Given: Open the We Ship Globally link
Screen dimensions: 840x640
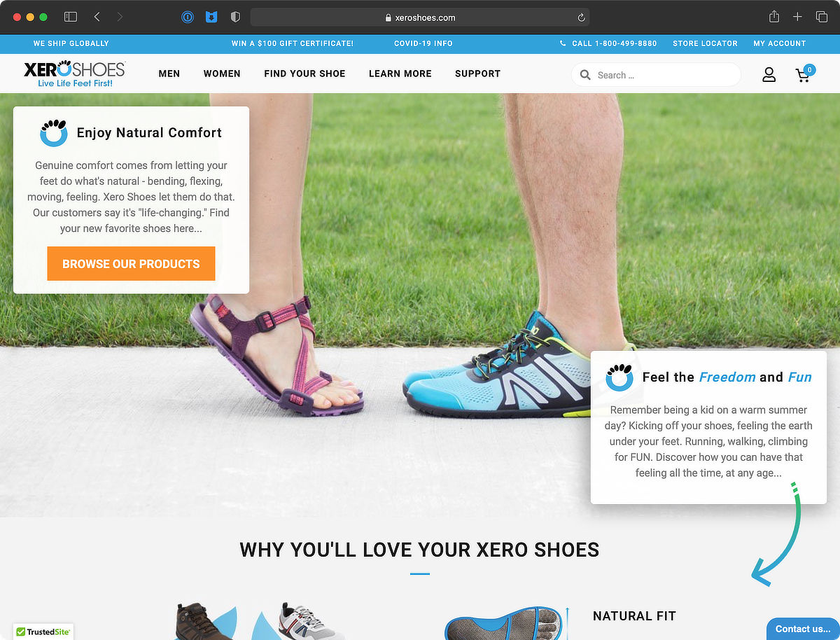Looking at the screenshot, I should pyautogui.click(x=71, y=43).
